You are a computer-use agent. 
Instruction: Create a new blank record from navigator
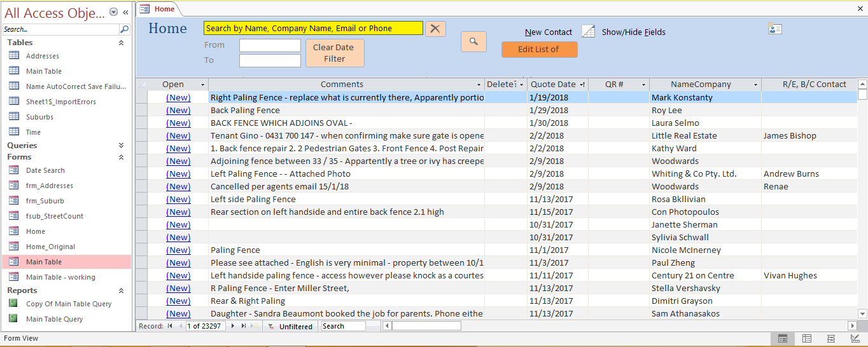255,326
